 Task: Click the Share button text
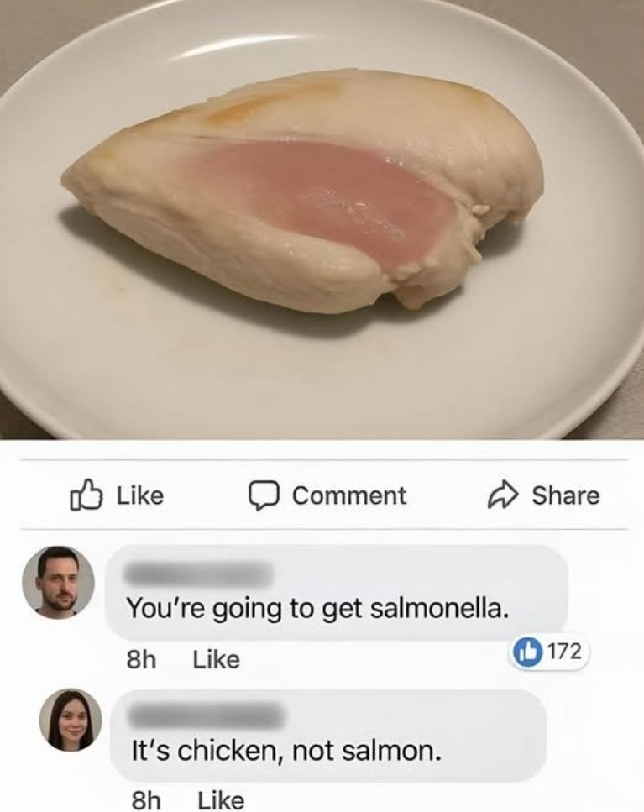click(x=566, y=495)
